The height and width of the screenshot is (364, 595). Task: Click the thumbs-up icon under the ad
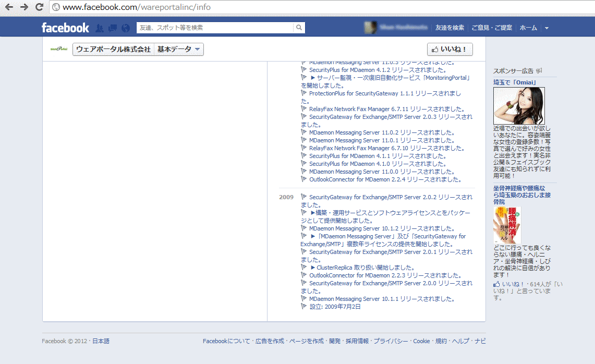click(x=496, y=284)
